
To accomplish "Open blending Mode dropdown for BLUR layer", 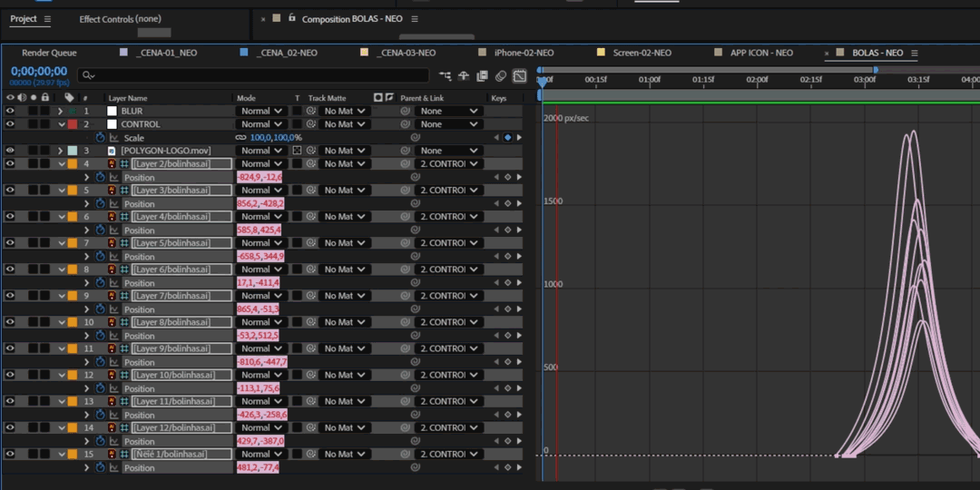I will [261, 112].
